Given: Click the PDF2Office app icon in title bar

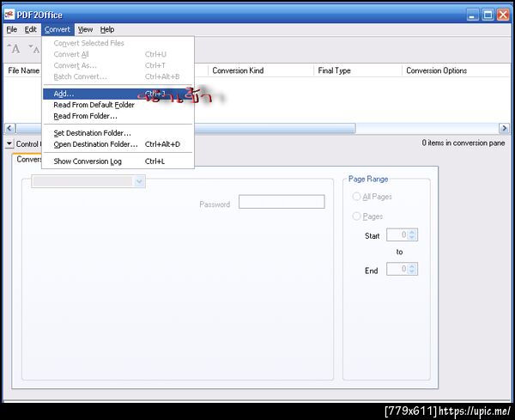Looking at the screenshot, I should point(9,15).
